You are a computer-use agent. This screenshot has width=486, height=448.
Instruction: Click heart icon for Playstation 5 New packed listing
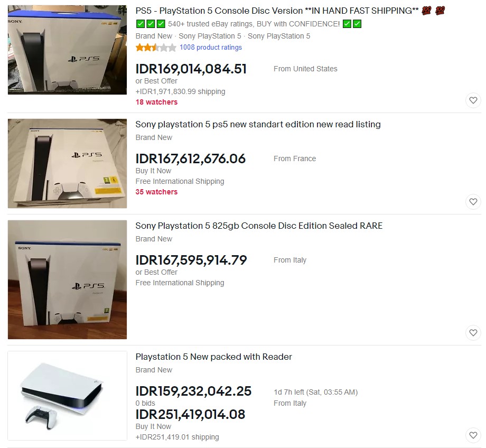tap(473, 435)
